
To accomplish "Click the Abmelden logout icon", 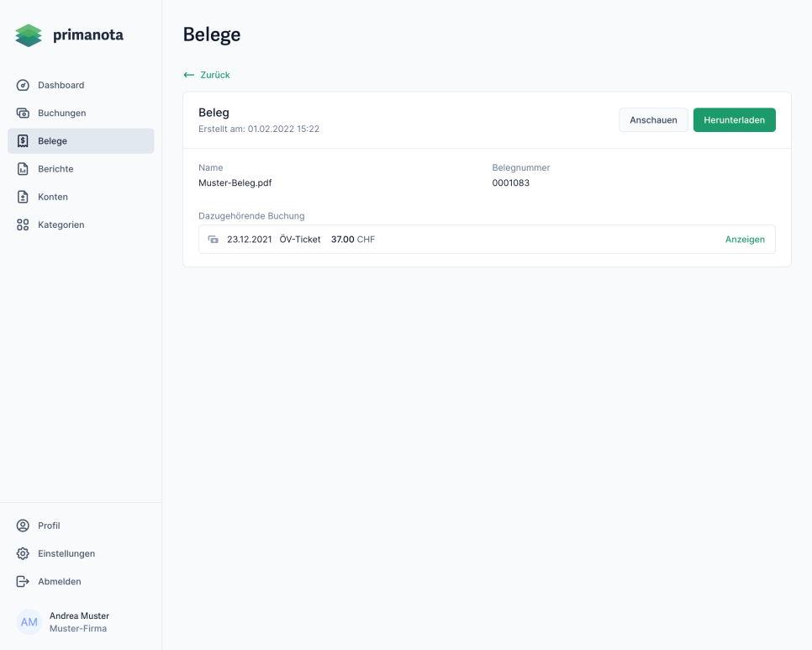I will pyautogui.click(x=23, y=581).
